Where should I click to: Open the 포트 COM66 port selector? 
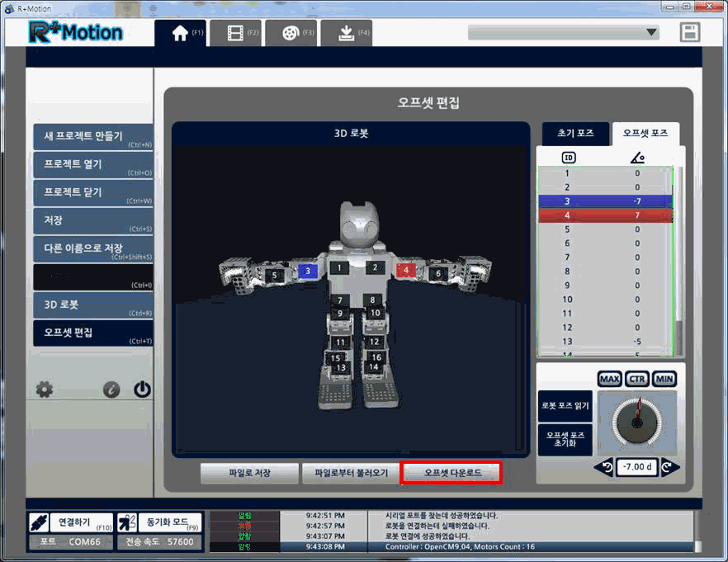tap(70, 542)
